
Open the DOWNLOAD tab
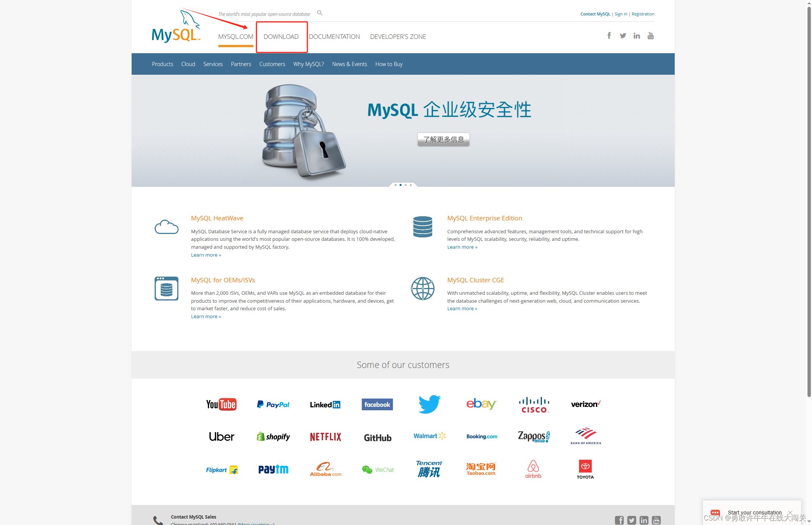coord(281,37)
